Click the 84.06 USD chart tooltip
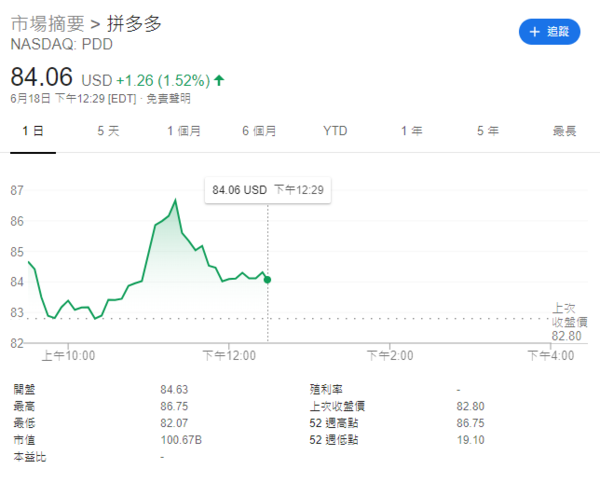The image size is (600, 483). click(268, 190)
